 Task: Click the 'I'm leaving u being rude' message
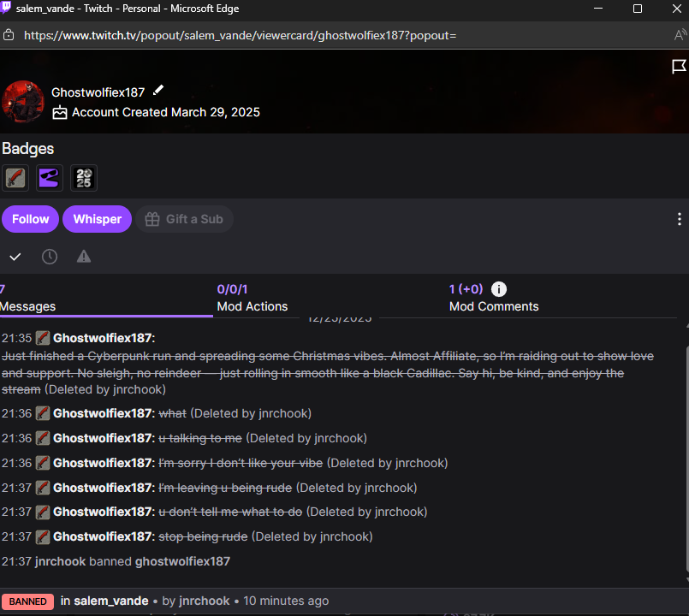pos(225,488)
